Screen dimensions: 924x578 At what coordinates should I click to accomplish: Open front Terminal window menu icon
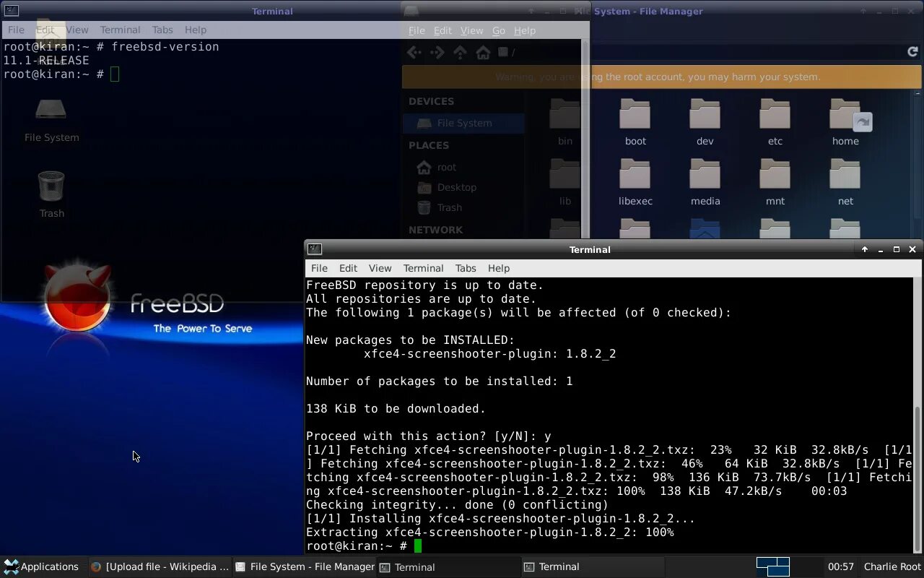click(x=314, y=249)
